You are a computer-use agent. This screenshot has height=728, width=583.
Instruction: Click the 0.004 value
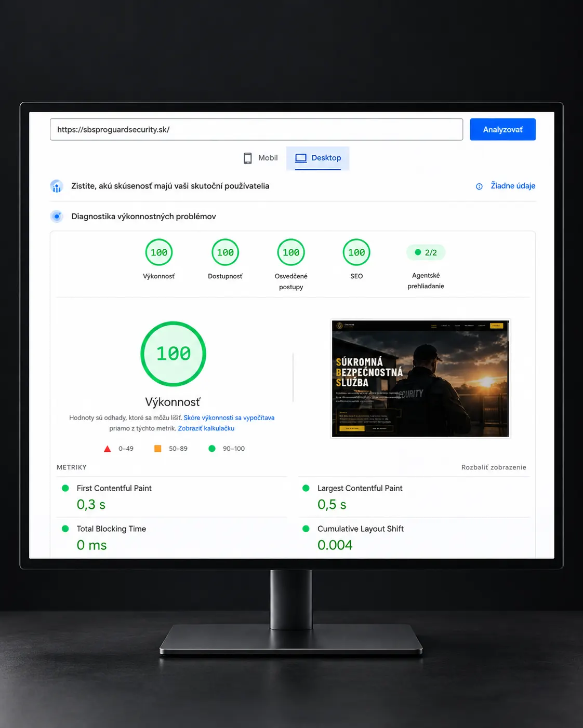click(x=335, y=545)
